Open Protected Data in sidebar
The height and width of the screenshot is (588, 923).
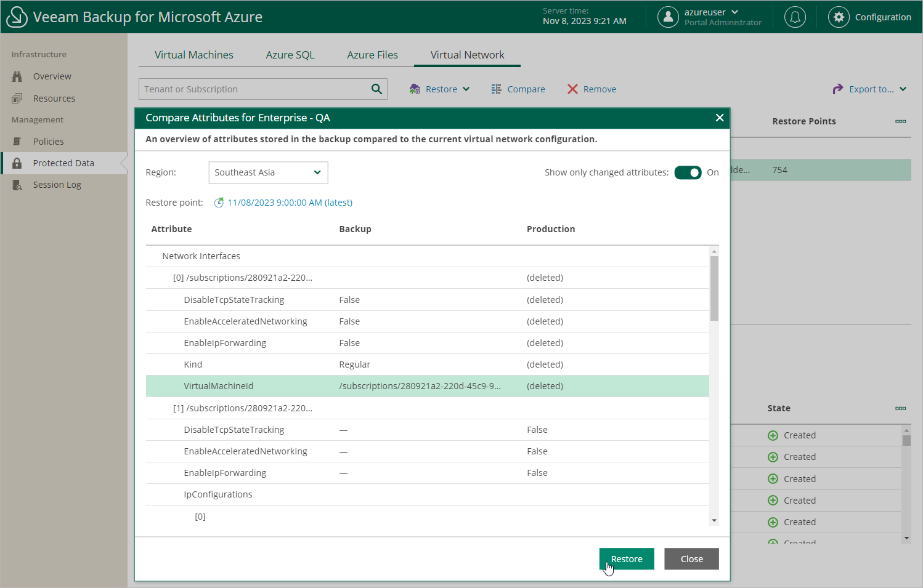63,163
